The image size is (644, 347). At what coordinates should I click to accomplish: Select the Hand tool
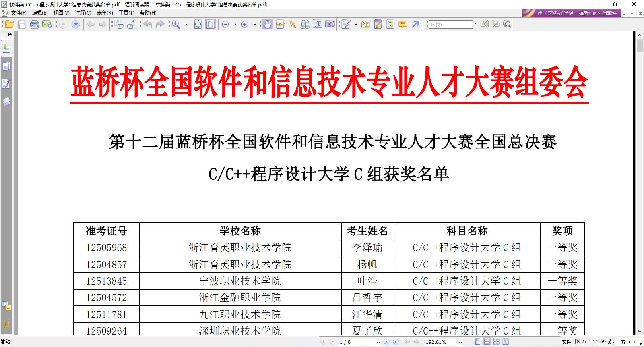267,25
